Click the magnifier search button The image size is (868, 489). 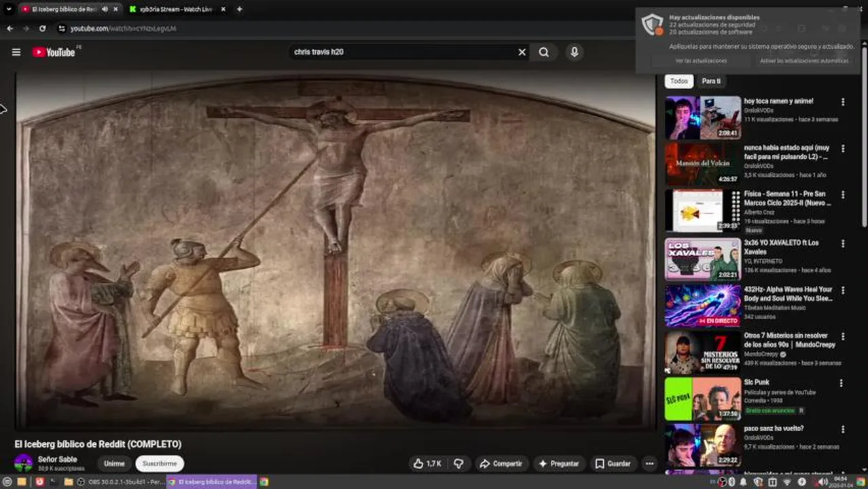[x=544, y=52]
